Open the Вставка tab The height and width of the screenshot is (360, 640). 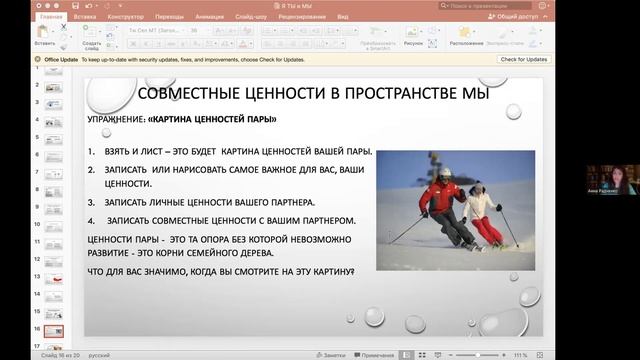[85, 17]
